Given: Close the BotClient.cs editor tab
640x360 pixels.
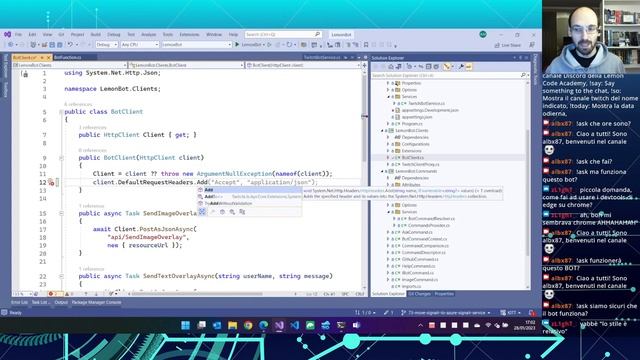Looking at the screenshot, I should coord(49,58).
